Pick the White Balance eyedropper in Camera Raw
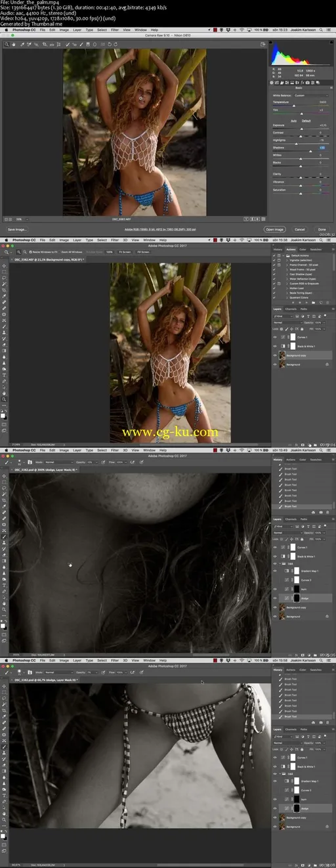Image resolution: width=336 pixels, height=868 pixels. (x=22, y=44)
